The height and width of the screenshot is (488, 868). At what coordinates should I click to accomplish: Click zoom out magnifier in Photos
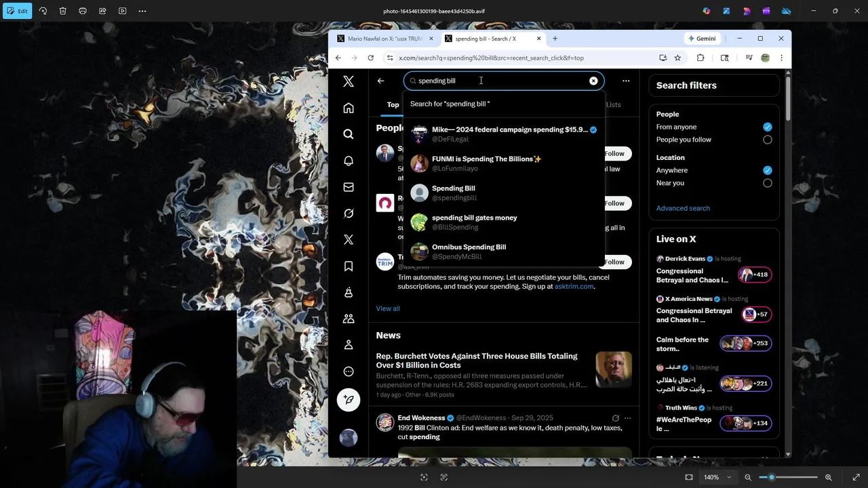coord(748,477)
